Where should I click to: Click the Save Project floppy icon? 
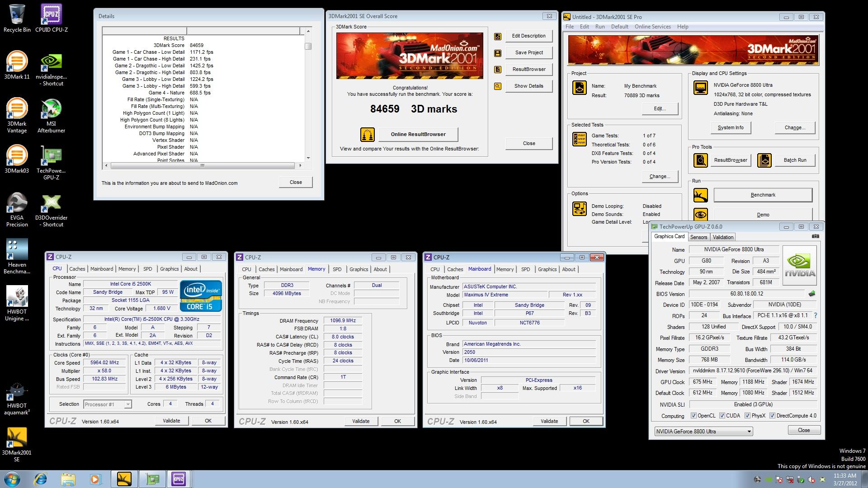498,53
